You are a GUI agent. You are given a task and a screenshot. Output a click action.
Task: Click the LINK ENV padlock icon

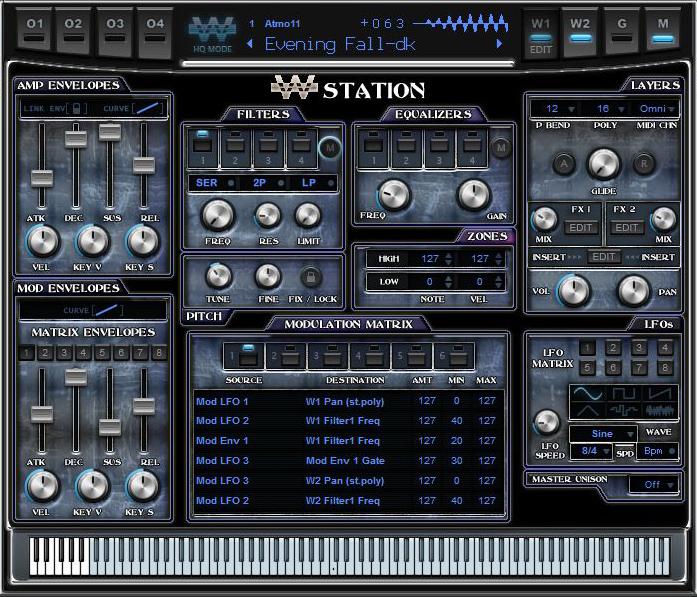(x=76, y=108)
